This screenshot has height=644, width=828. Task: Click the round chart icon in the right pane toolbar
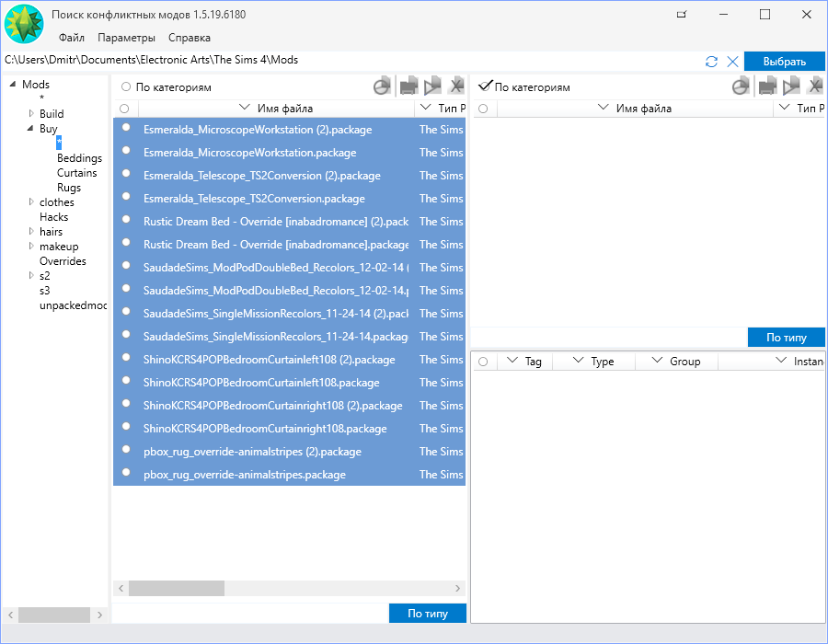pyautogui.click(x=741, y=86)
